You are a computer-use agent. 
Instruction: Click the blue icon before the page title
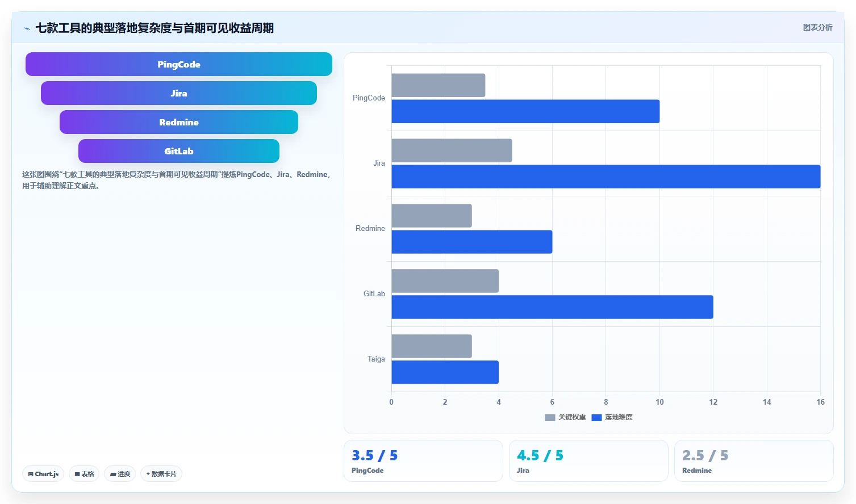tap(27, 28)
